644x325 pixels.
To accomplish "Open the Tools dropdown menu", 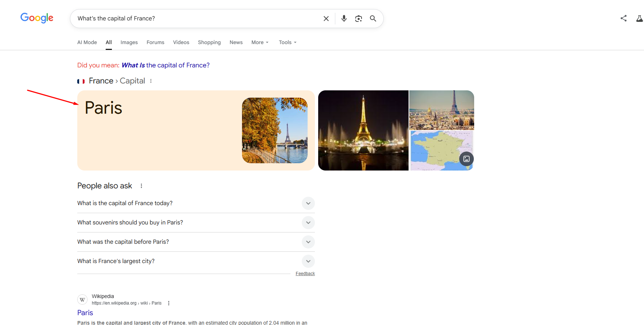I will coord(288,42).
